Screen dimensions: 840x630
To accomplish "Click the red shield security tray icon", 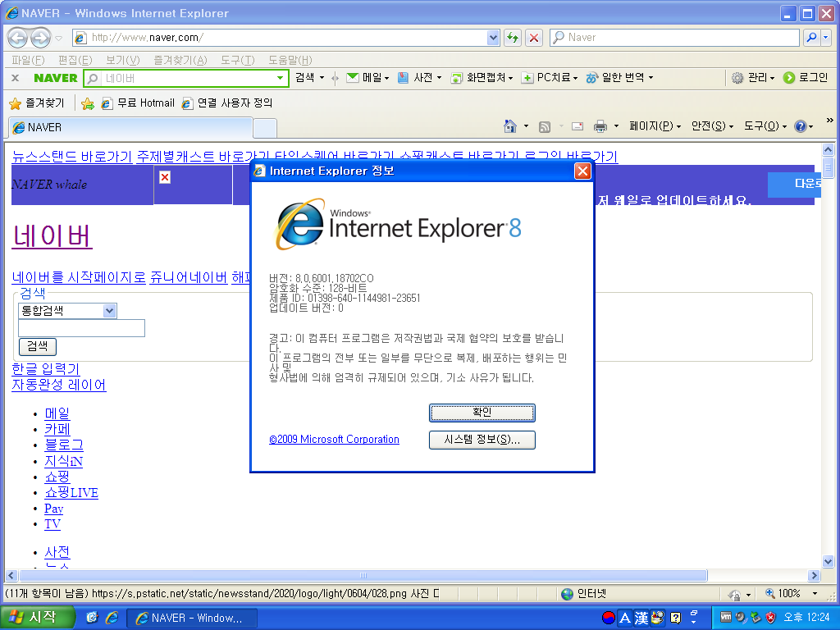I will coord(771,617).
